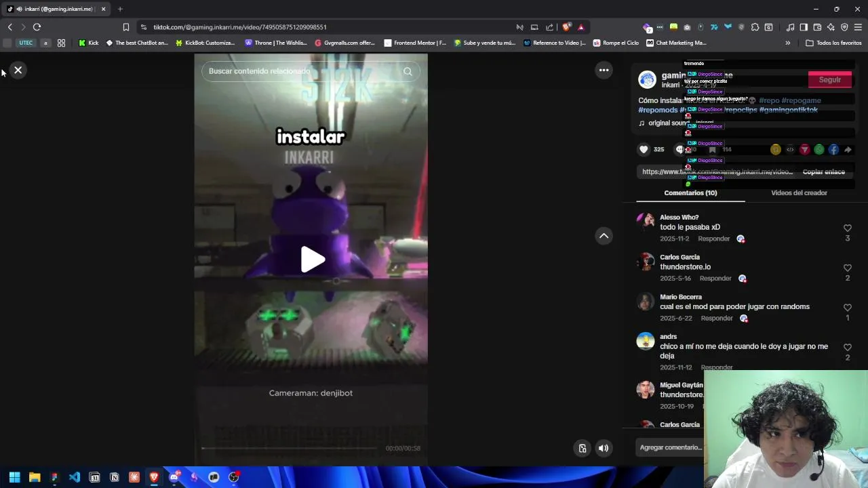The width and height of the screenshot is (868, 488).
Task: Bookmark this page with the address bar icon
Action: tap(125, 27)
